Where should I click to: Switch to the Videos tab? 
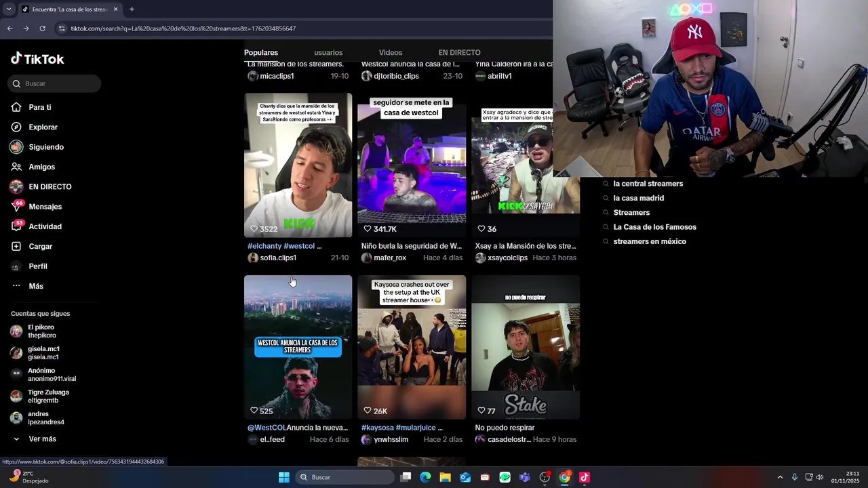(x=391, y=52)
